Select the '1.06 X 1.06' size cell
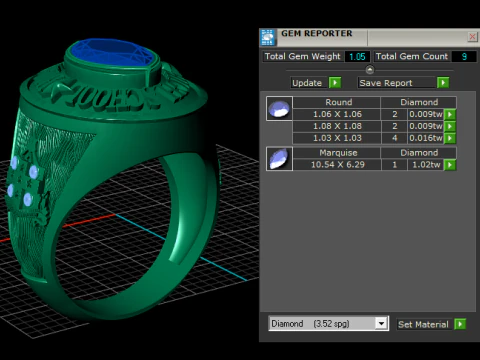 (337, 114)
